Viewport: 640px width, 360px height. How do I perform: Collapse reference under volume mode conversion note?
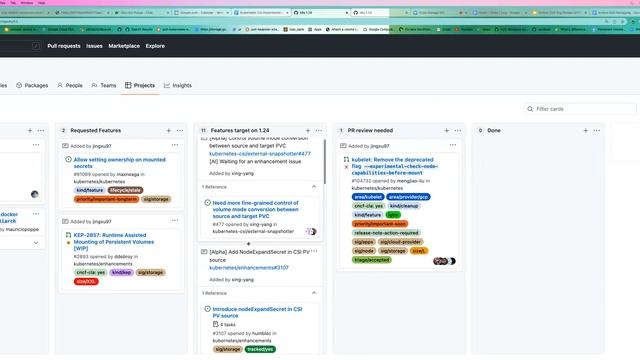click(x=314, y=187)
